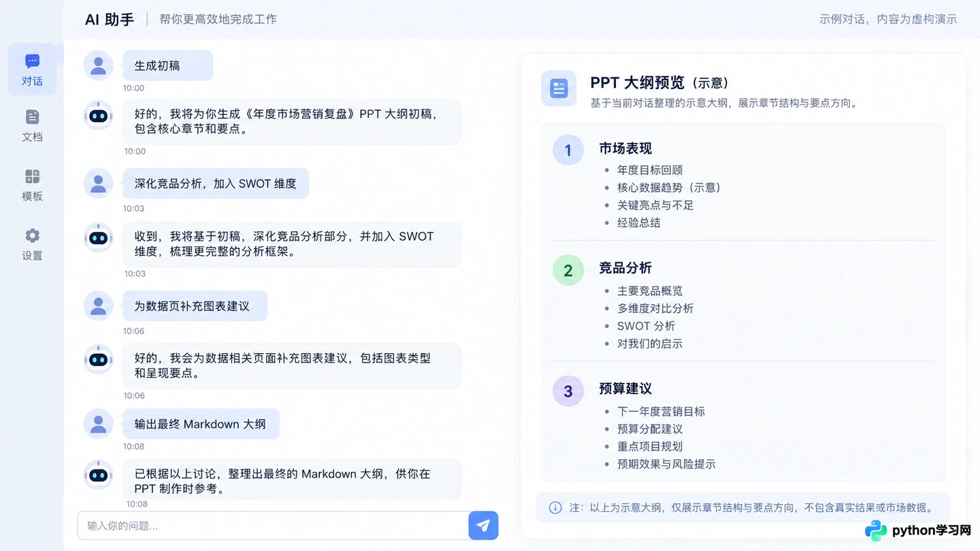Click the 输出最终 Markdown 大纲 bubble

pos(201,424)
